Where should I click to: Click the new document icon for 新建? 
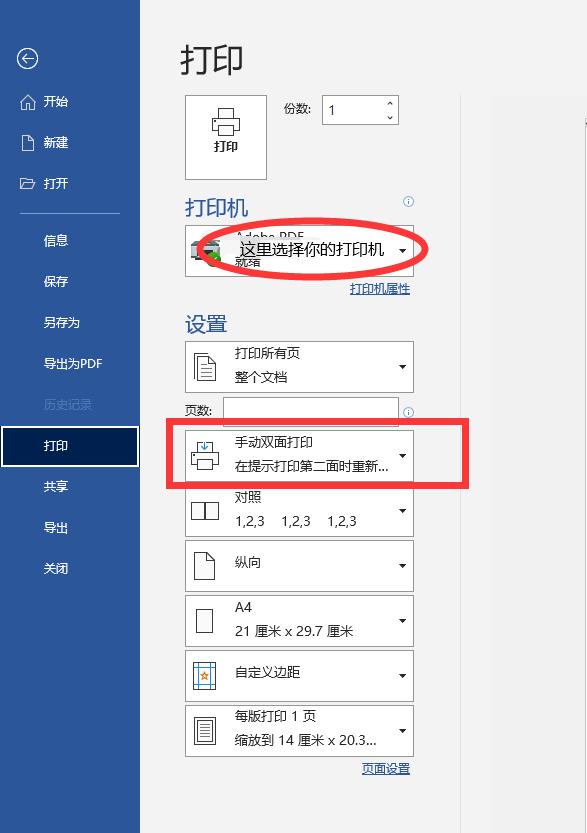coord(28,142)
